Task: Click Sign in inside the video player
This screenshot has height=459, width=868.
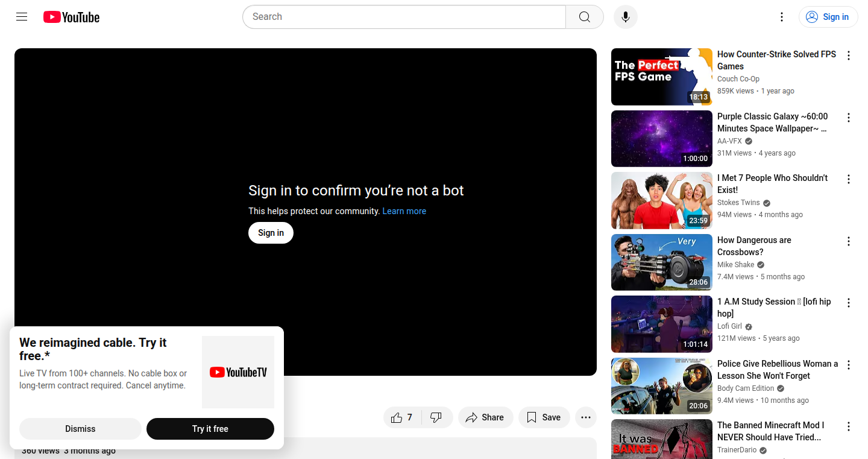Action: point(271,233)
